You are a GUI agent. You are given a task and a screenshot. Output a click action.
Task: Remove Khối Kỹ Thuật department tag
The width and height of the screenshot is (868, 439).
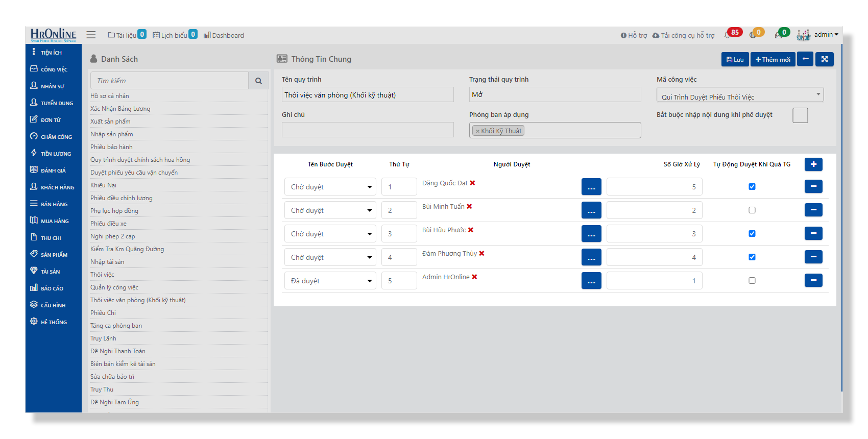click(x=477, y=131)
